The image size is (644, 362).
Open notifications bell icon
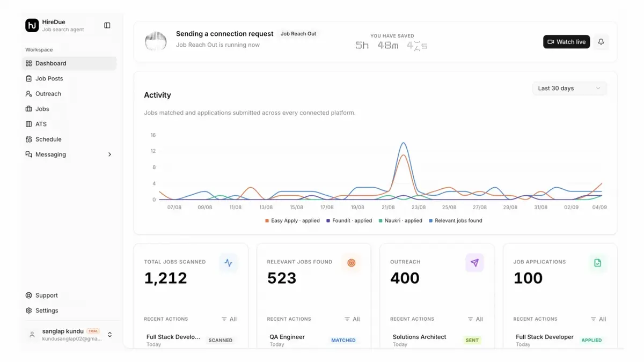(601, 42)
